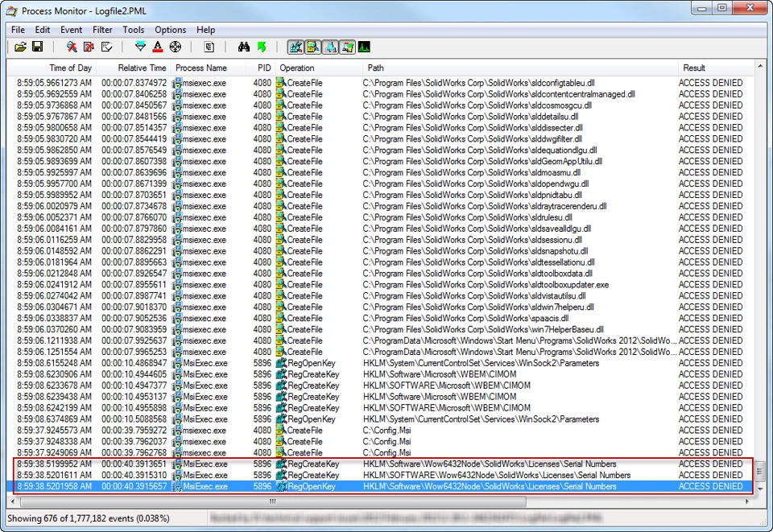Select the sldwin7helperu.dll event row
This screenshot has width=773, height=532.
point(379,307)
